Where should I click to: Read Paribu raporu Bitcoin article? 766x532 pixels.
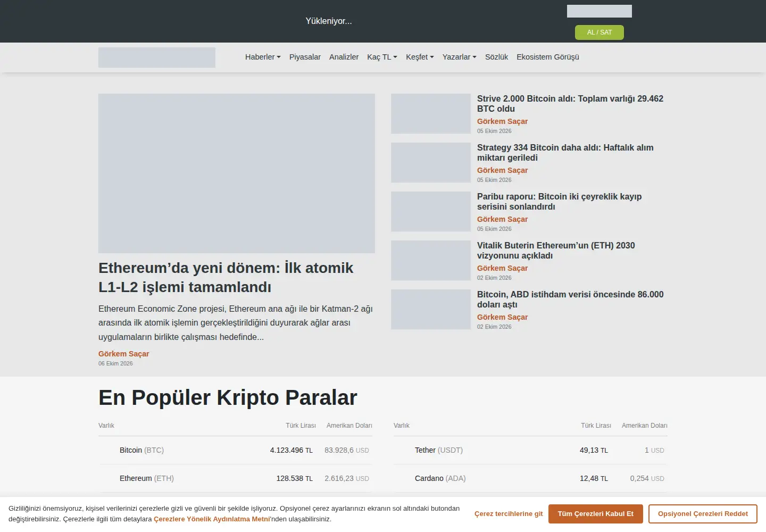[560, 202]
